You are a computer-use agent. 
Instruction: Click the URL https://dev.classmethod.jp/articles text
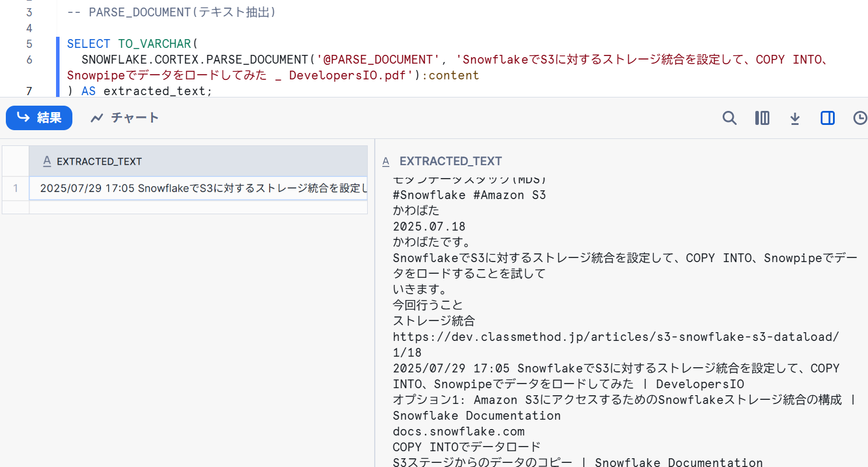tap(616, 337)
